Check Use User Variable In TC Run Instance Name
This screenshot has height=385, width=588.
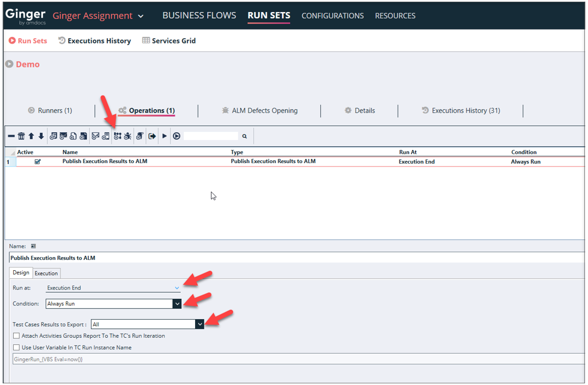point(16,347)
